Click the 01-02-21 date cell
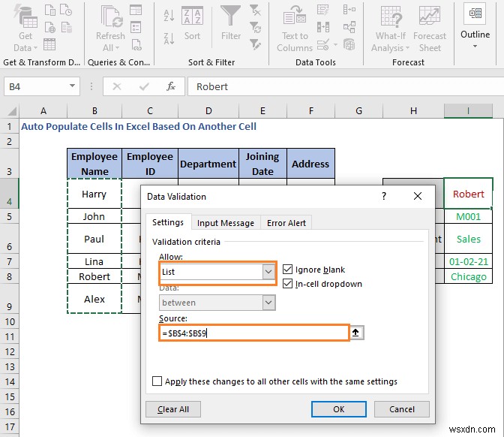The image size is (504, 437). click(468, 261)
